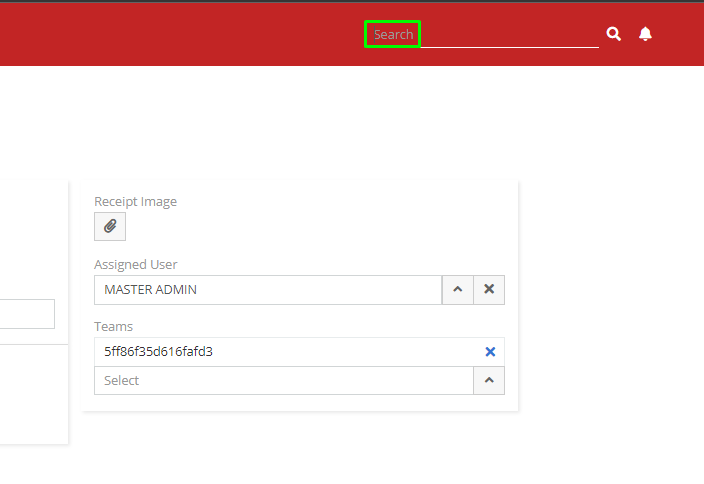Click the Teams field label
Screen dimensions: 704x484
tap(113, 326)
